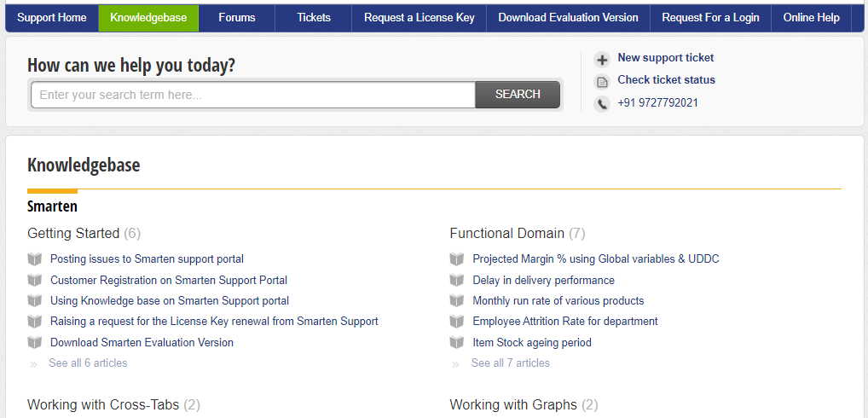868x418 pixels.
Task: Click book icon beside Using Knowledge base article
Action: [x=35, y=300]
